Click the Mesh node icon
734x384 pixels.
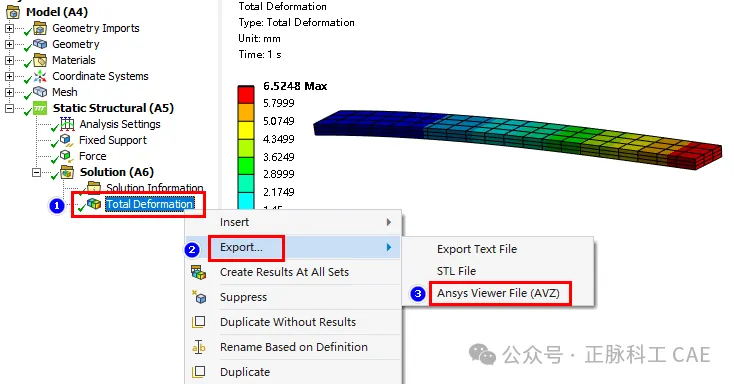[x=40, y=92]
